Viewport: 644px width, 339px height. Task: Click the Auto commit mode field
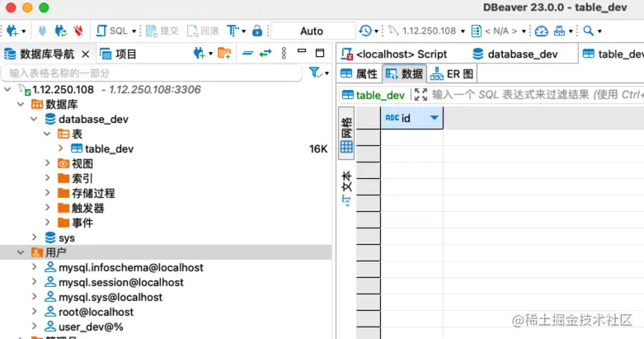tap(313, 31)
